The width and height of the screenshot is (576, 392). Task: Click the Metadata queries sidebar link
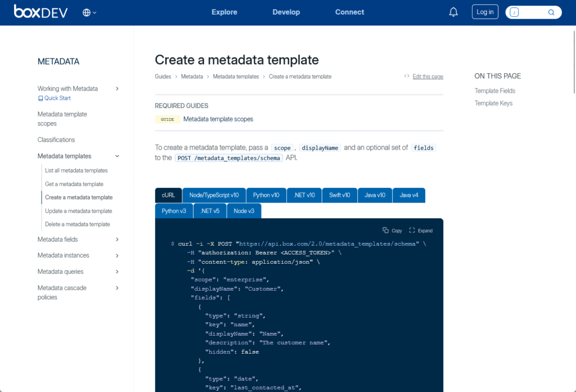pos(60,272)
